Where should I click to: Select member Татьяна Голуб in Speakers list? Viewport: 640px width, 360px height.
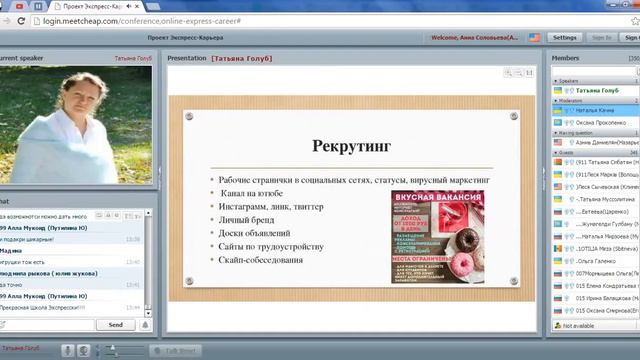596,91
